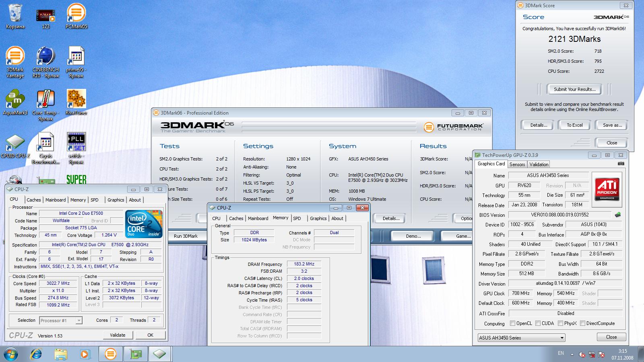Image resolution: width=644 pixels, height=362 pixels.
Task: Open the setfsb shortcut icon
Action: point(76,148)
